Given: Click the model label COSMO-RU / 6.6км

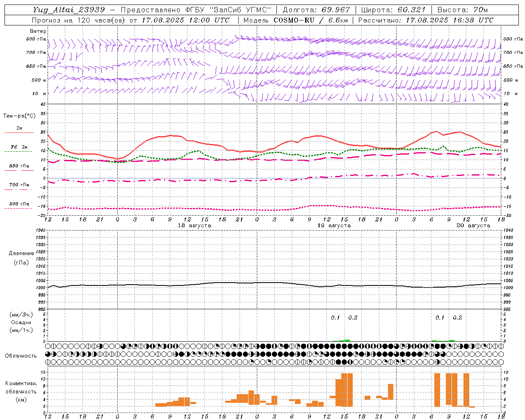Looking at the screenshot, I should pyautogui.click(x=310, y=20).
